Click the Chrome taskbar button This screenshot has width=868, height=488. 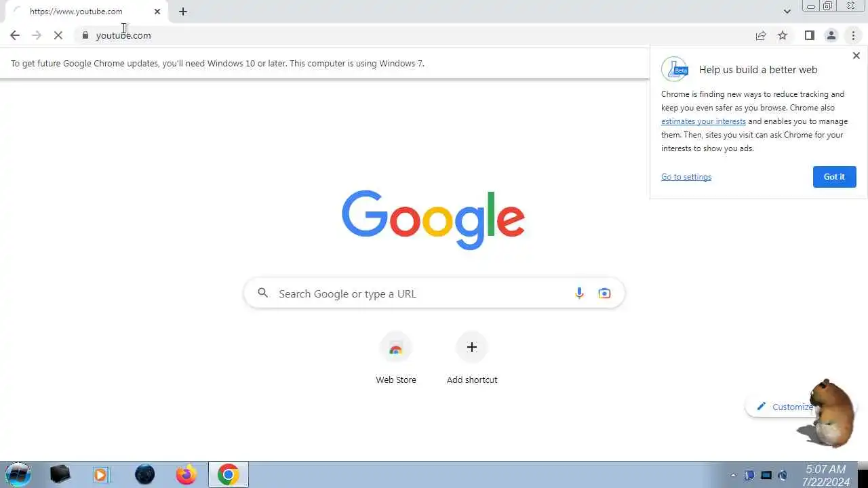click(x=229, y=474)
